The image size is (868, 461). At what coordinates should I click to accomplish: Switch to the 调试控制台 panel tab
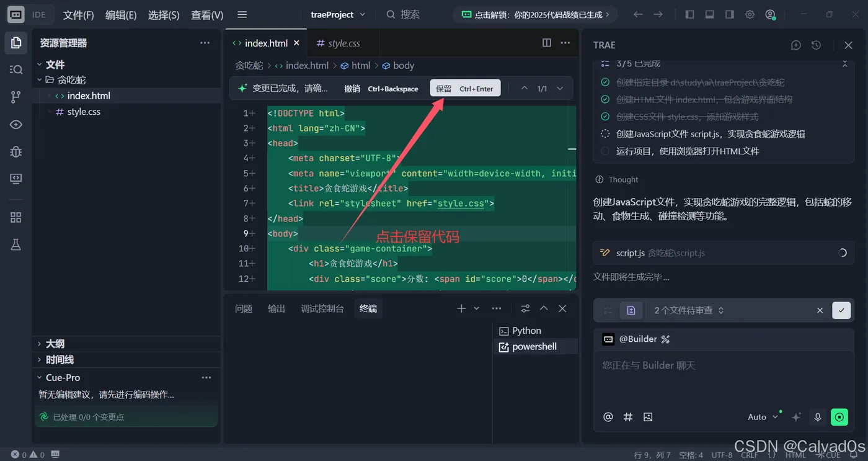click(x=322, y=308)
